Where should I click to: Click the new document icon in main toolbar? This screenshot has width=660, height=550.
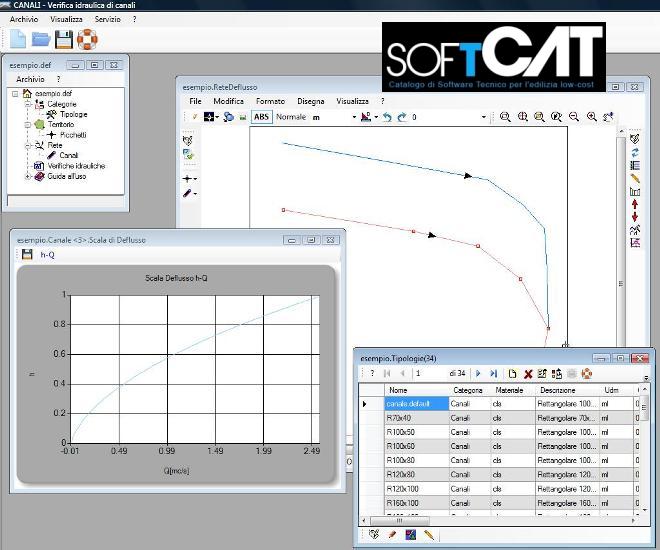click(18, 39)
